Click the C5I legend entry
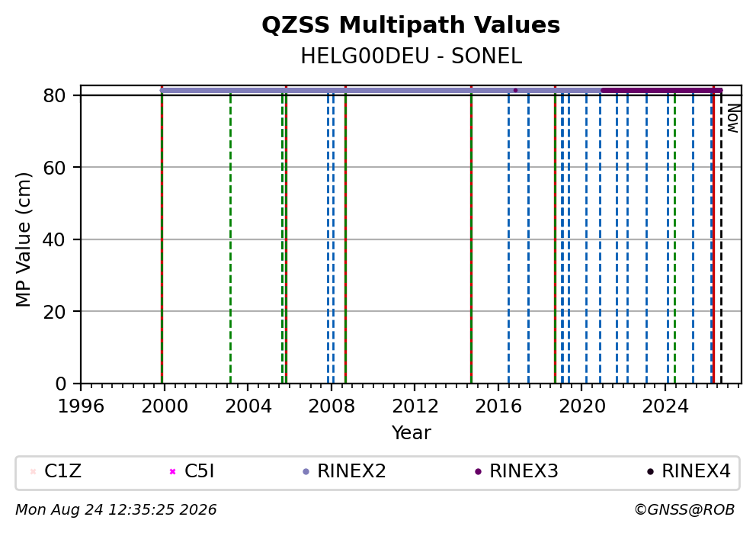 click(192, 471)
